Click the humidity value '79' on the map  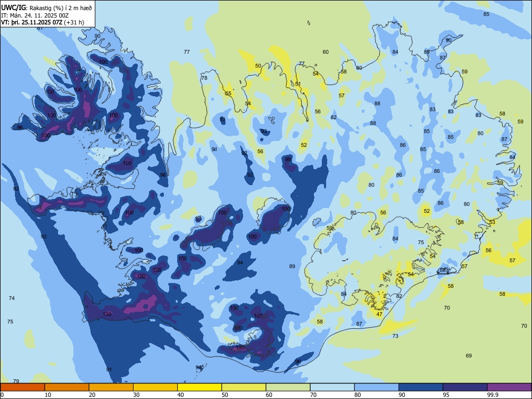point(16,381)
